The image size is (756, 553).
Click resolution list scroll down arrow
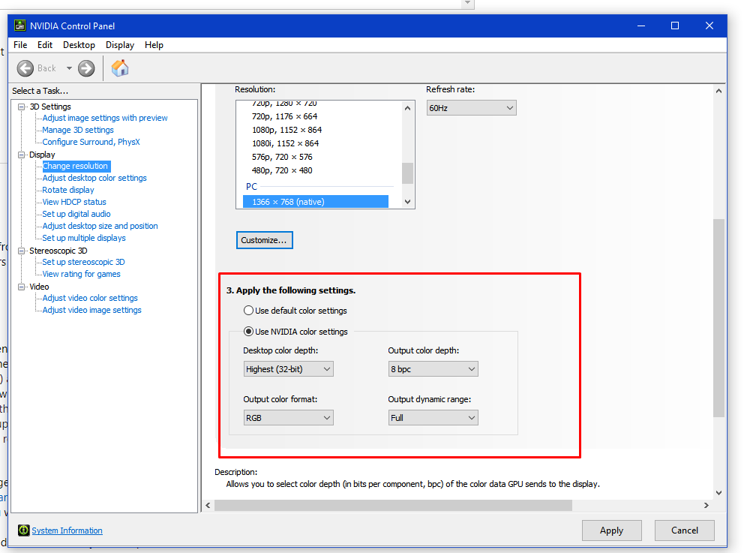408,202
